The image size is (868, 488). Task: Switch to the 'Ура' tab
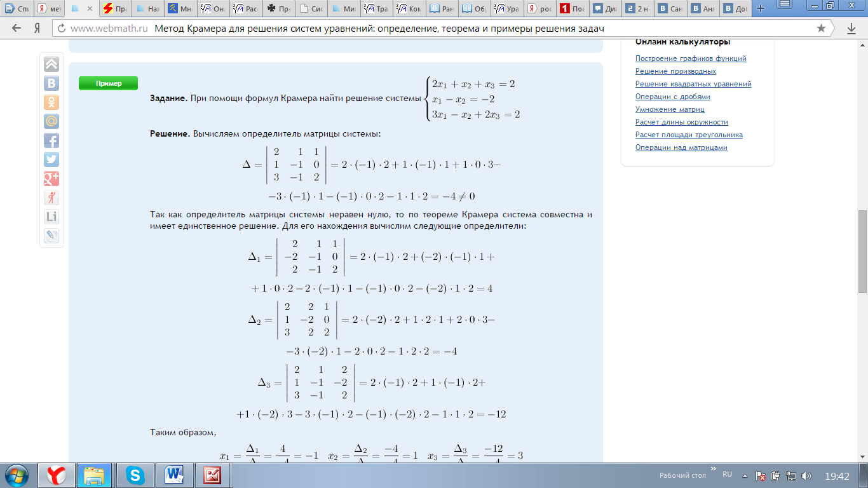tap(507, 9)
